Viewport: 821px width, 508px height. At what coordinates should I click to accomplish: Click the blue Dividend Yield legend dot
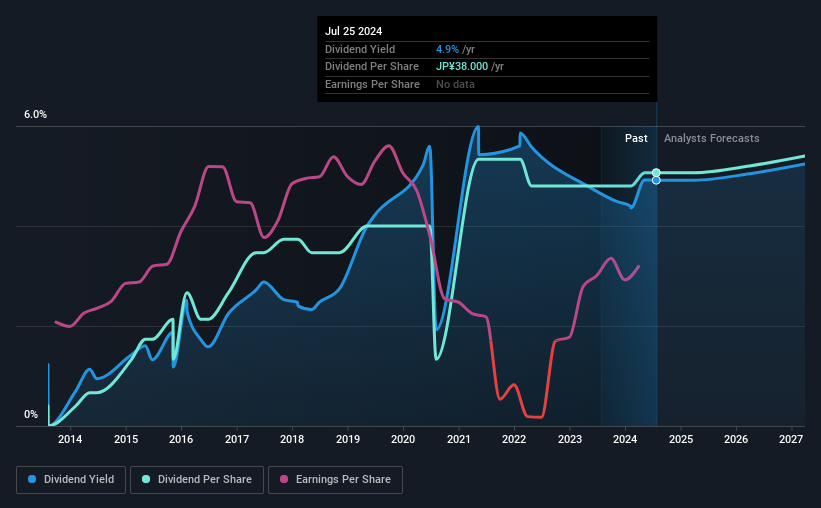32,479
